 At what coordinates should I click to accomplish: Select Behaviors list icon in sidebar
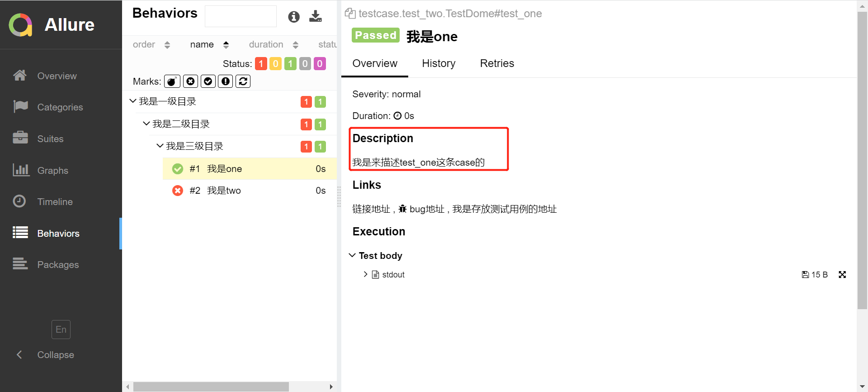tap(20, 232)
